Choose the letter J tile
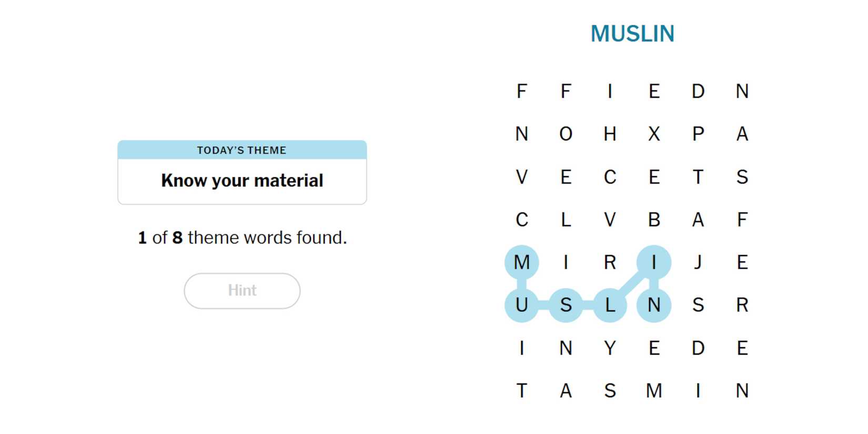The width and height of the screenshot is (868, 434). [x=698, y=262]
